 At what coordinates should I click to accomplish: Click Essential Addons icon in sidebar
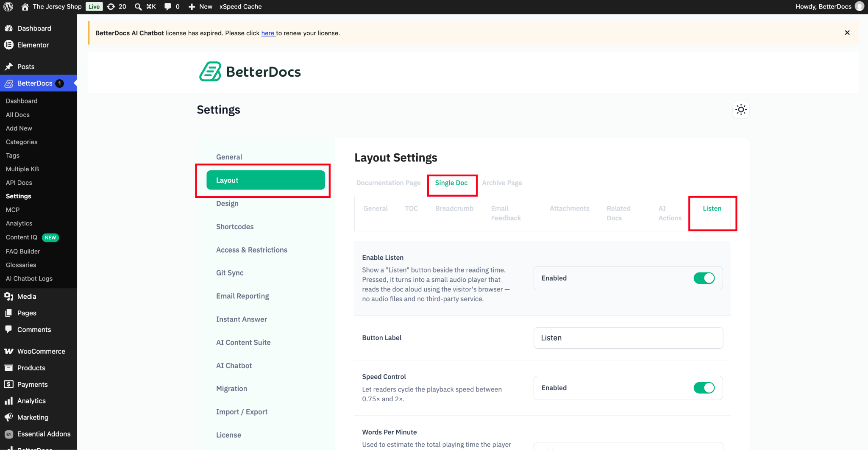[8, 434]
